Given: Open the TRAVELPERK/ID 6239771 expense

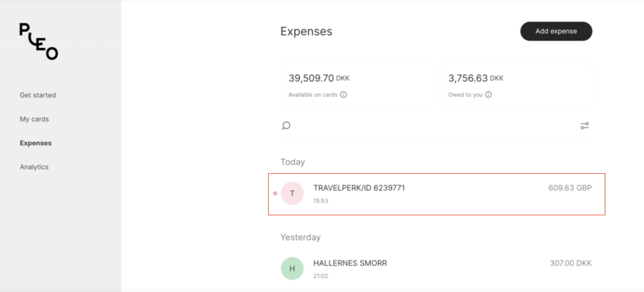Looking at the screenshot, I should [437, 194].
